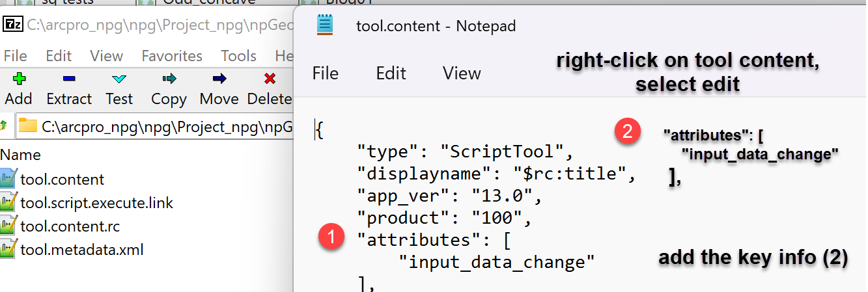Select tool.script.execute.link in file list
868x292 pixels.
pyautogui.click(x=96, y=203)
